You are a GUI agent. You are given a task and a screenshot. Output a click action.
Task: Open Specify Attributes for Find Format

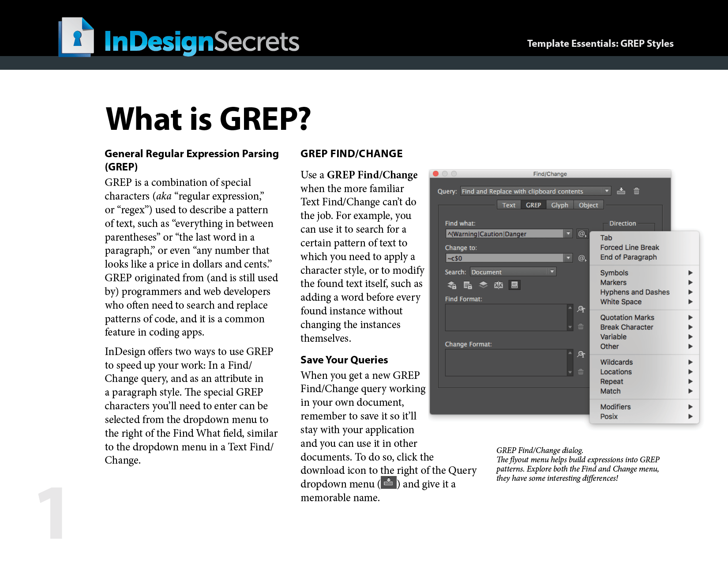click(582, 309)
